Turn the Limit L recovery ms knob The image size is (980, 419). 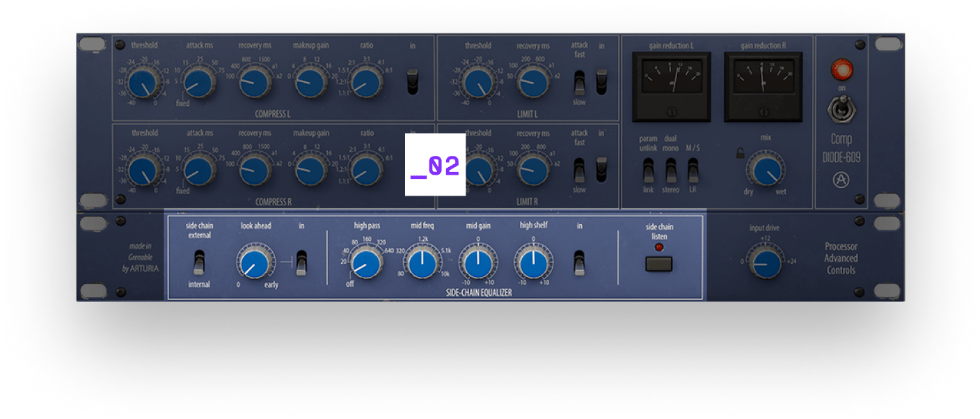pos(533,82)
